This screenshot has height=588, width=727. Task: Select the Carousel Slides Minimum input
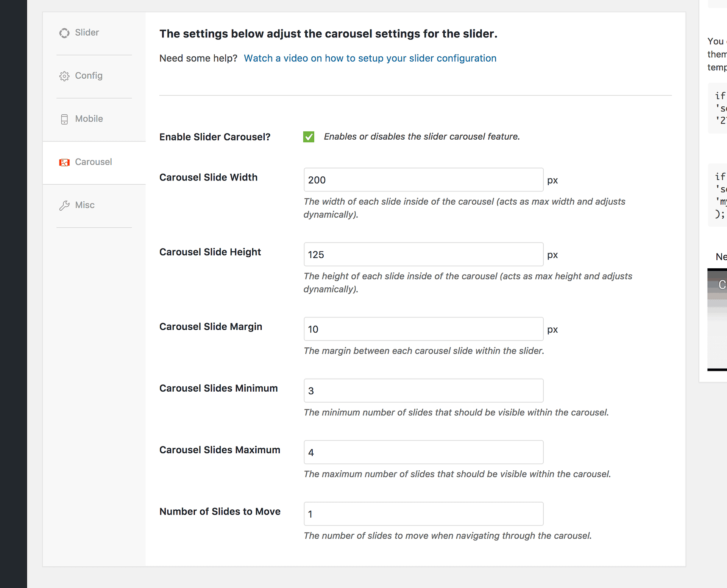point(423,390)
